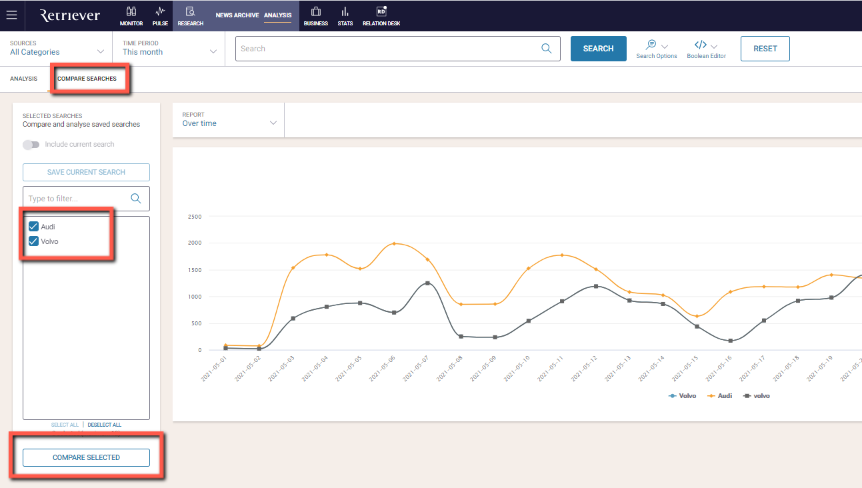The image size is (862, 488).
Task: Switch to News Archive tab
Action: [x=237, y=15]
